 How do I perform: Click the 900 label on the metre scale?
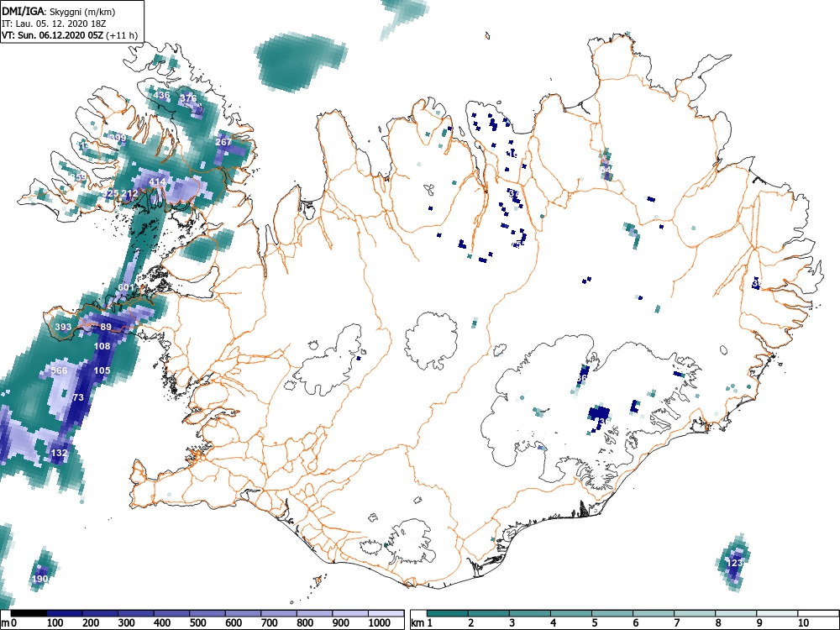click(341, 622)
